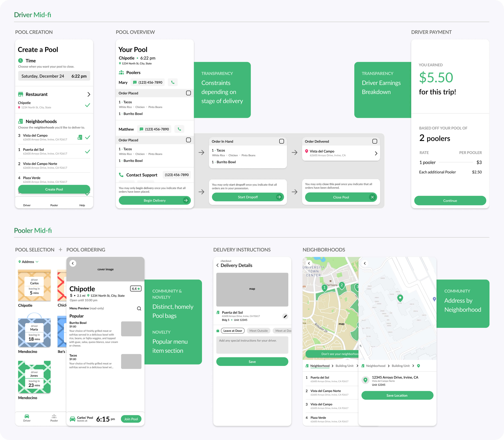Click map pin number 2 on neighborhood map

point(341,285)
